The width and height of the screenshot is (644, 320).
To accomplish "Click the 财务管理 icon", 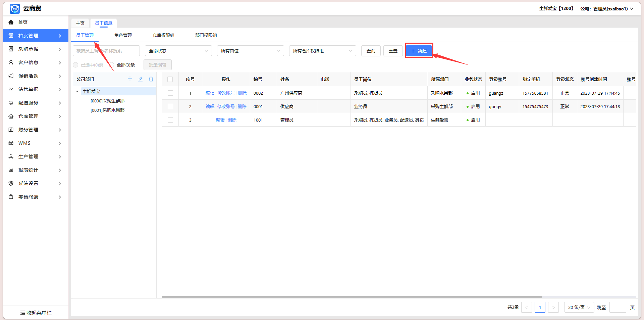I will pos(11,130).
